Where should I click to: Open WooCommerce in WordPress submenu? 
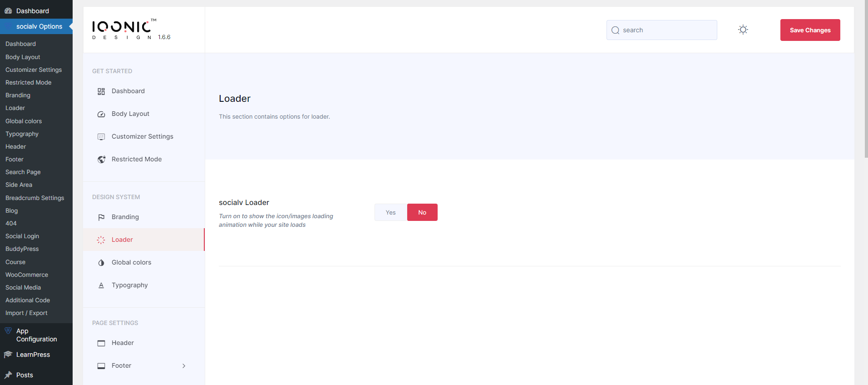(x=27, y=275)
